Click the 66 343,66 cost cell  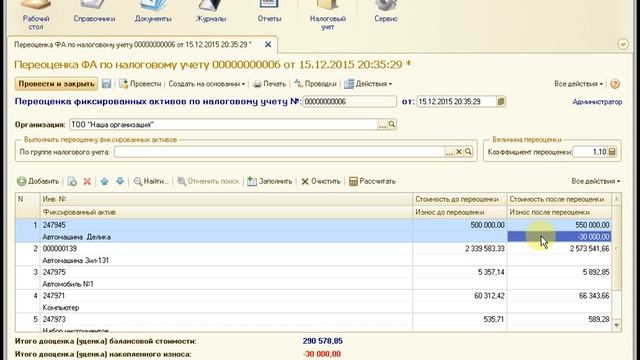coord(559,296)
